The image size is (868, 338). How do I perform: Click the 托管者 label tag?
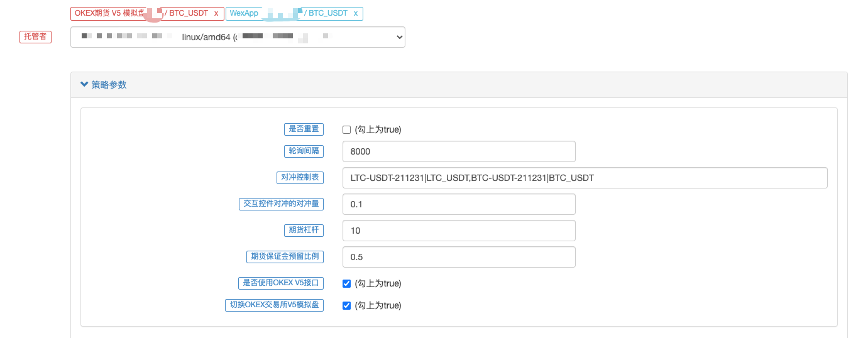click(x=35, y=36)
